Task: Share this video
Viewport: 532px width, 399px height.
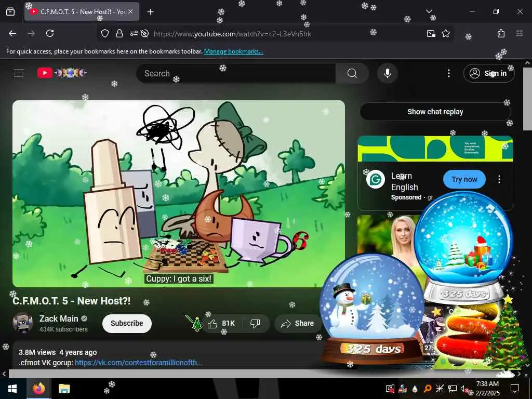Action: [298, 323]
